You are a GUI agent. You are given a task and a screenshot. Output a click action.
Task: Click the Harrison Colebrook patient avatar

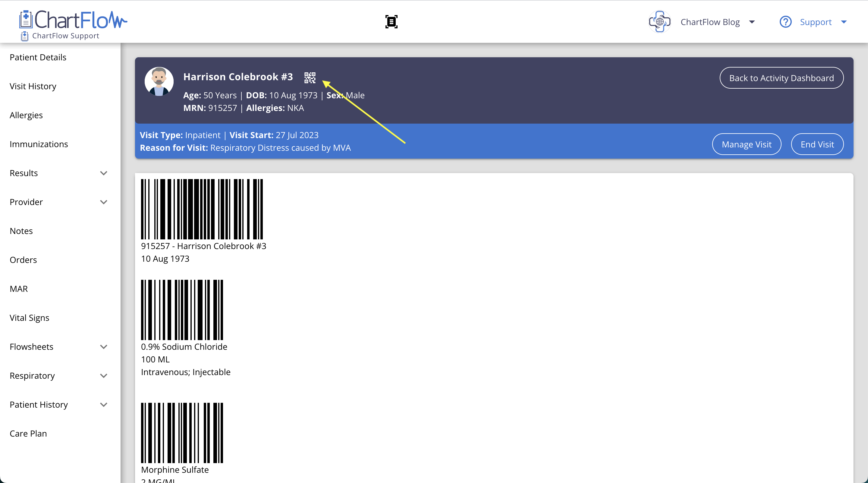coord(159,82)
